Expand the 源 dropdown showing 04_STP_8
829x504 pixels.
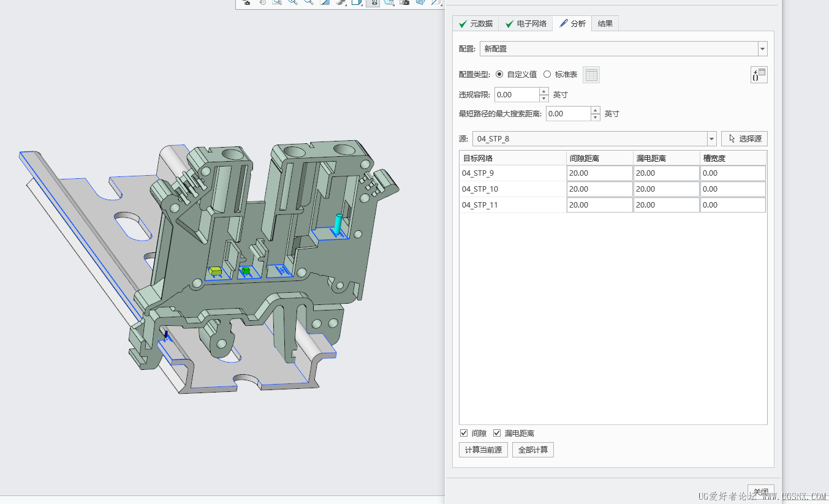tap(712, 139)
